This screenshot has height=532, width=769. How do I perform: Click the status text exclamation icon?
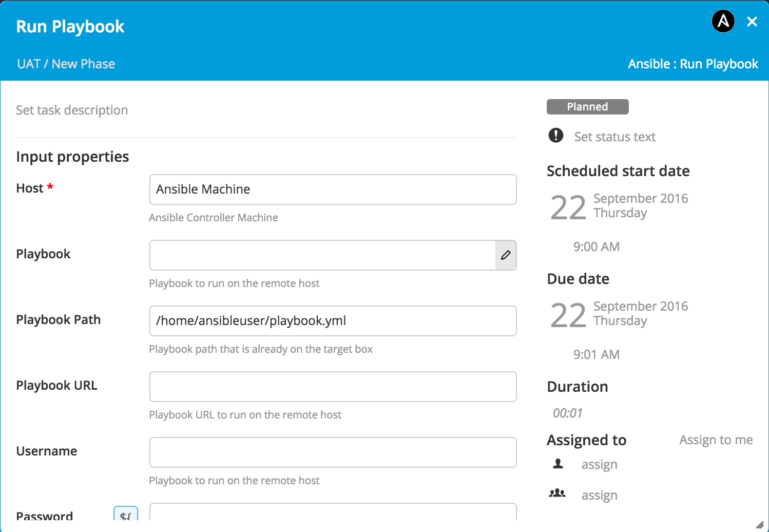pos(556,136)
